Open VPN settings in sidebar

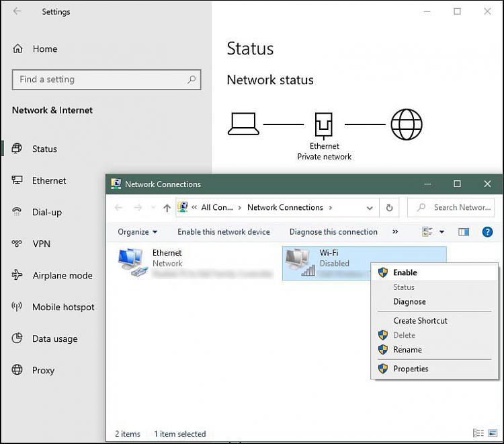(31, 244)
